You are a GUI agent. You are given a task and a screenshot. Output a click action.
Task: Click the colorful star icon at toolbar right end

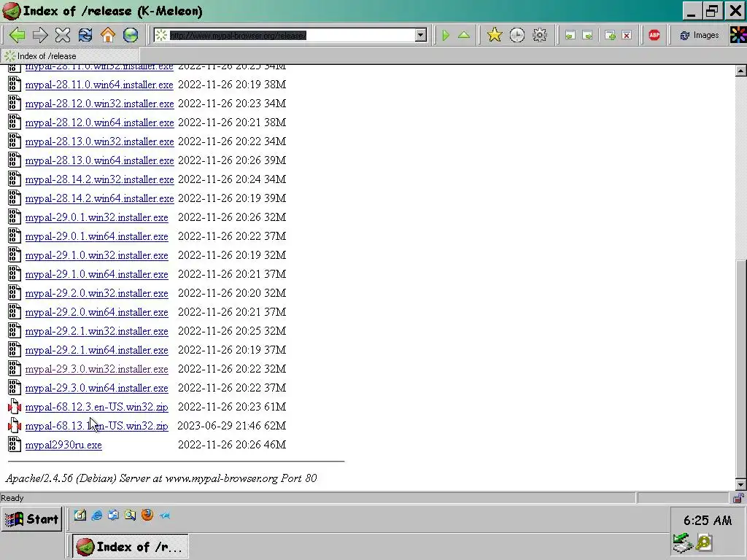coord(738,35)
